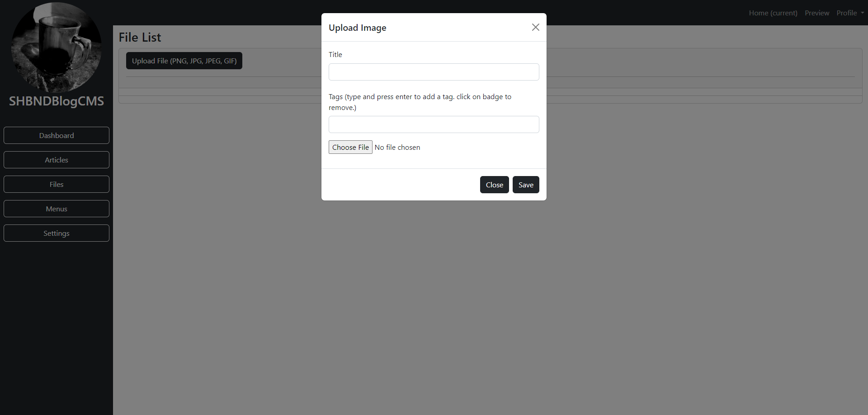Open the Files section in sidebar
The height and width of the screenshot is (415, 868).
tap(57, 184)
